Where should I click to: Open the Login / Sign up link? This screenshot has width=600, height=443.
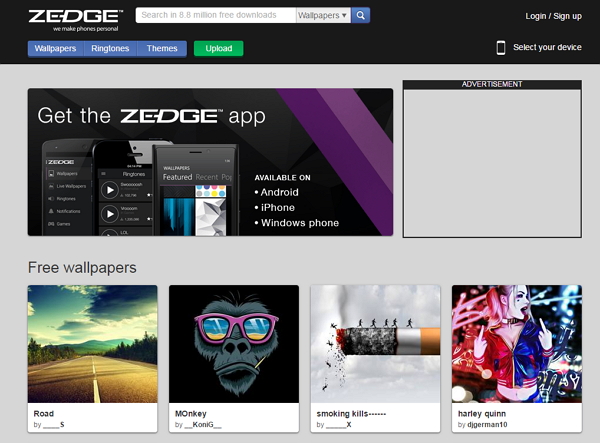point(553,16)
